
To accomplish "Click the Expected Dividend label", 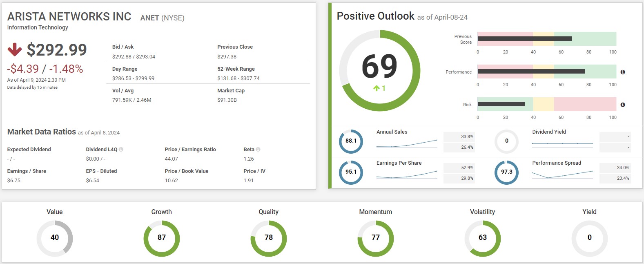I will click(x=29, y=150).
